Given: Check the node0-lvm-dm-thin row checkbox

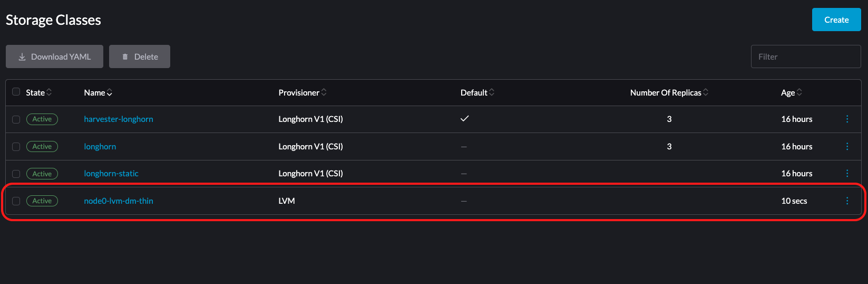Looking at the screenshot, I should tap(16, 201).
